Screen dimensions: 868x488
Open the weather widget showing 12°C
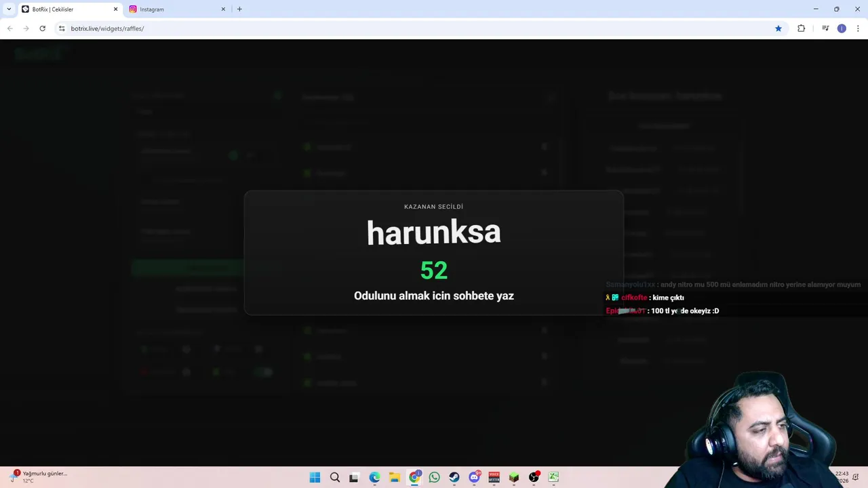pyautogui.click(x=39, y=477)
